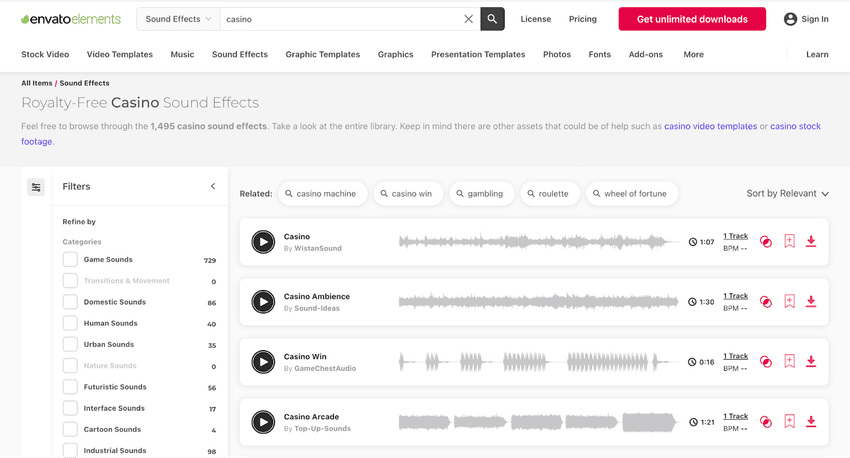The width and height of the screenshot is (850, 458).
Task: Find similar items for Casino track
Action: 765,242
